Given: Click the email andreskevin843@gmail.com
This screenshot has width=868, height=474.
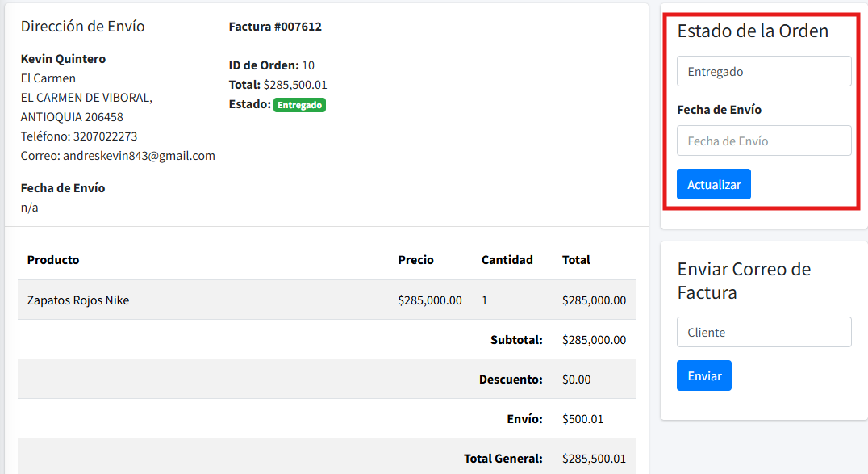Looking at the screenshot, I should (x=139, y=156).
